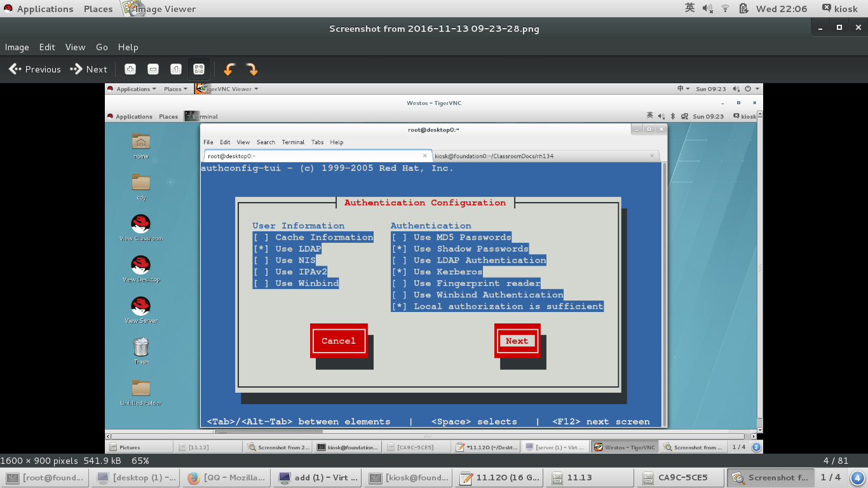Screen dimensions: 868x488
Task: Click the Westos - TigerVNC item in inner taskbar
Action: pyautogui.click(x=625, y=447)
